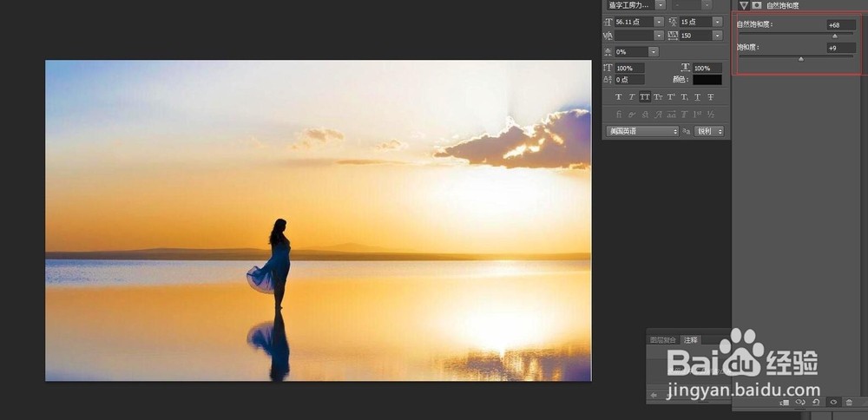Image resolution: width=868 pixels, height=420 pixels.
Task: Enable titling alternates OpenType option
Action: click(x=684, y=115)
